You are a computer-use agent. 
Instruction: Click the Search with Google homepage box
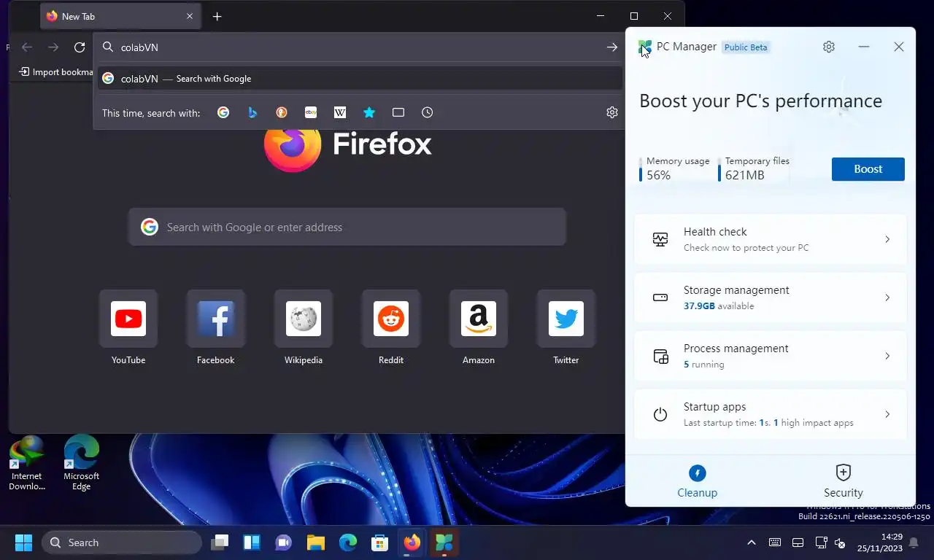347,227
